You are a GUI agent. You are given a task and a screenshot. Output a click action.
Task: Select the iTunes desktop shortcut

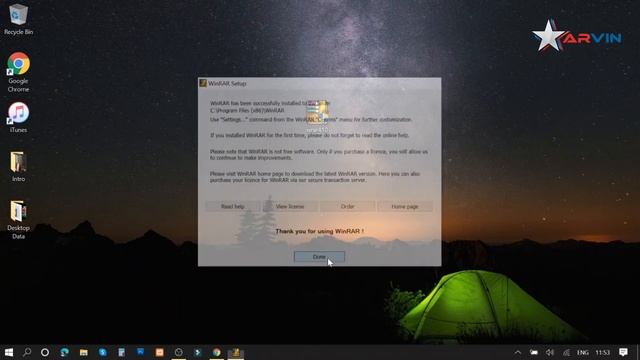tap(18, 118)
